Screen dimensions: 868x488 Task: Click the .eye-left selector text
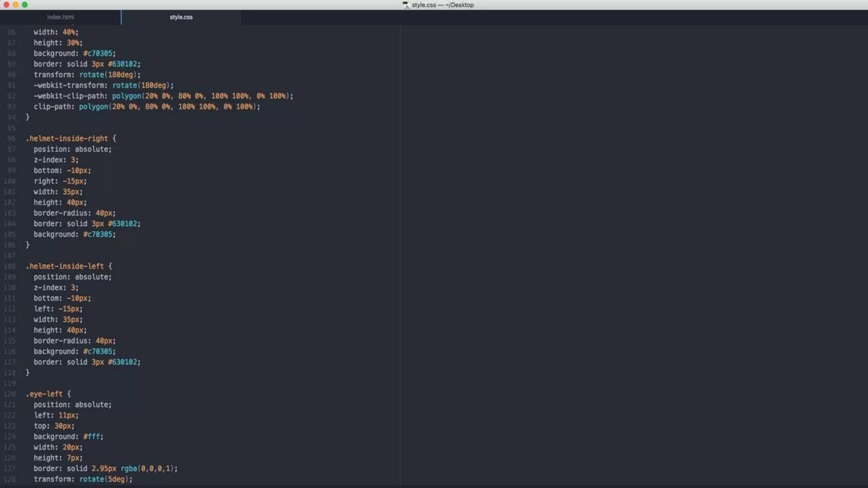[x=44, y=394]
